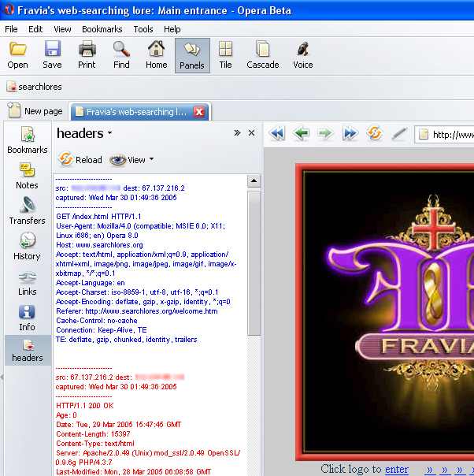Toggle Cascade window arrangement
Image resolution: width=474 pixels, height=476 pixels.
(x=263, y=55)
